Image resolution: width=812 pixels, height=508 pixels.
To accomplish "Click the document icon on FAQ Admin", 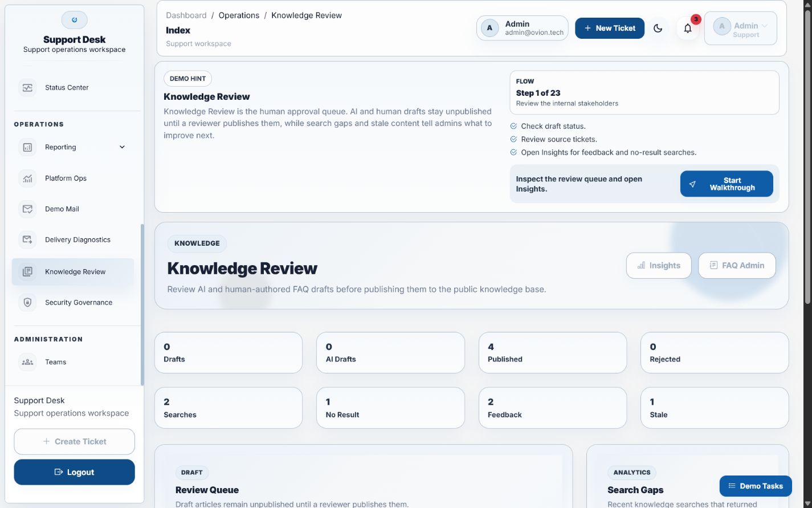I will [713, 266].
